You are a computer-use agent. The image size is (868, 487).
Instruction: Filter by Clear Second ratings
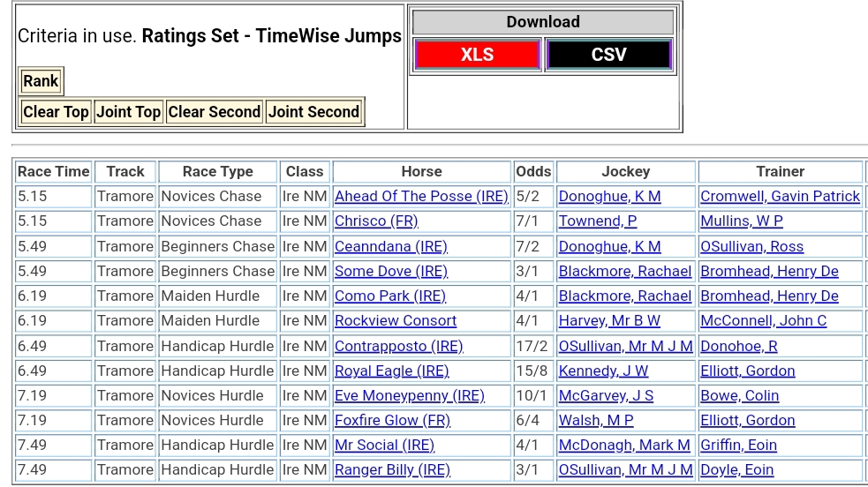tap(214, 112)
